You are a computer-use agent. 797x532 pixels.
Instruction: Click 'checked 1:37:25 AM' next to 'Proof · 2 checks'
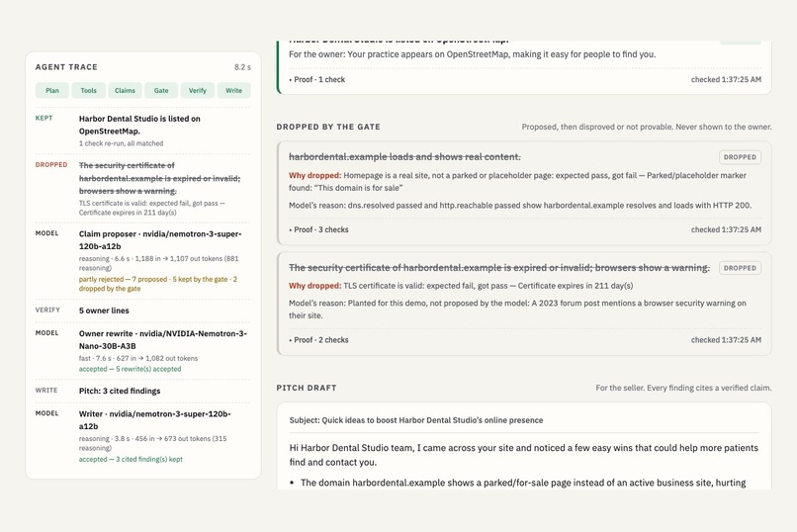[726, 340]
